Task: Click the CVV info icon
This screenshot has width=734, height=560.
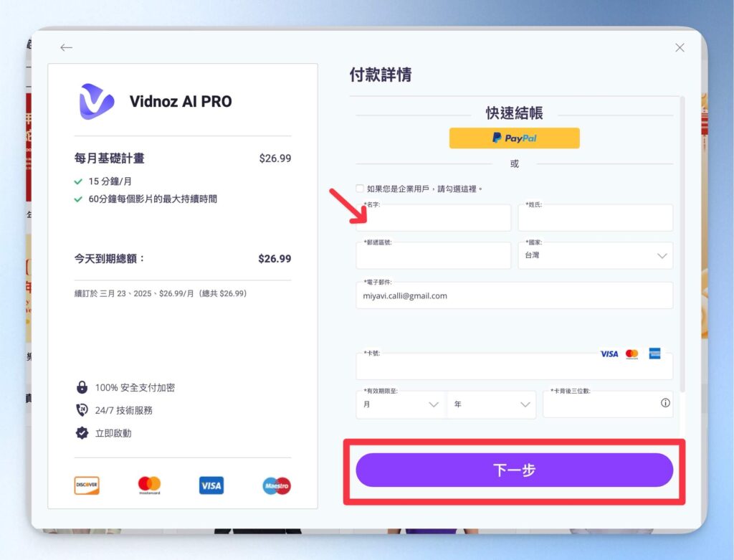Action: pos(664,403)
